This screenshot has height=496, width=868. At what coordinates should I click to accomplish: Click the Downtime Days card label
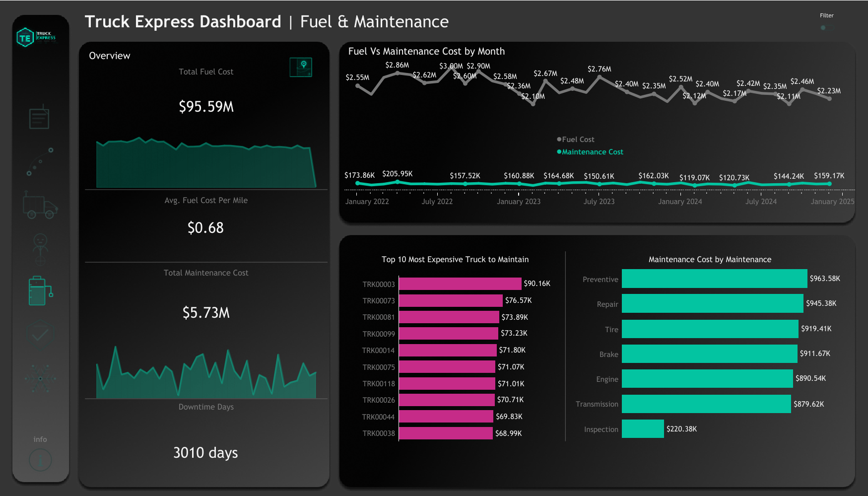[206, 407]
